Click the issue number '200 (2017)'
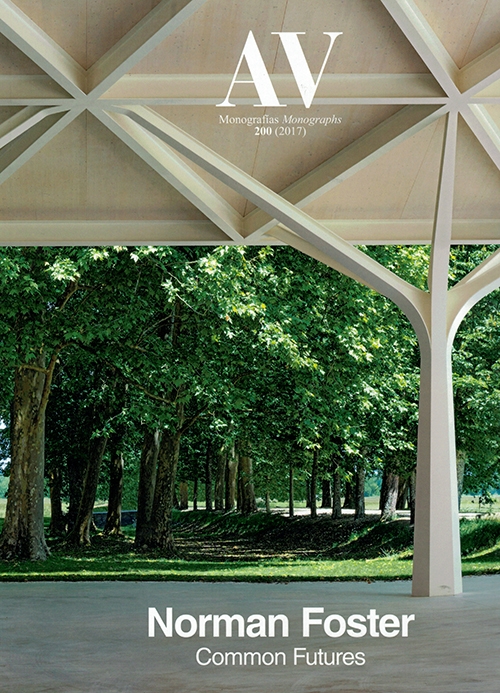 (x=280, y=131)
